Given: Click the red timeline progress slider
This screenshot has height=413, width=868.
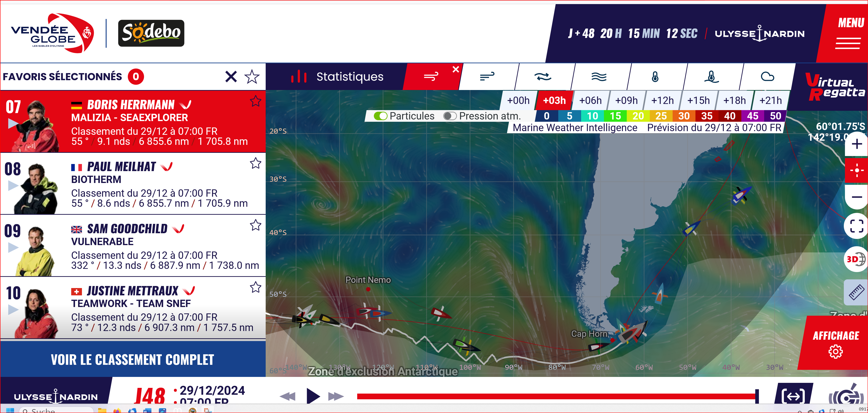Looking at the screenshot, I should tap(558, 396).
